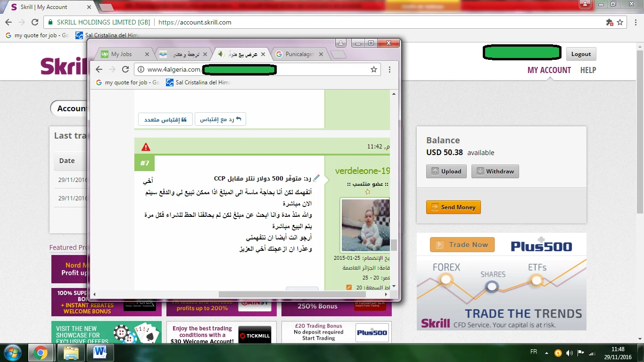Click the orange Send Money button
The image size is (644, 362).
(x=453, y=207)
